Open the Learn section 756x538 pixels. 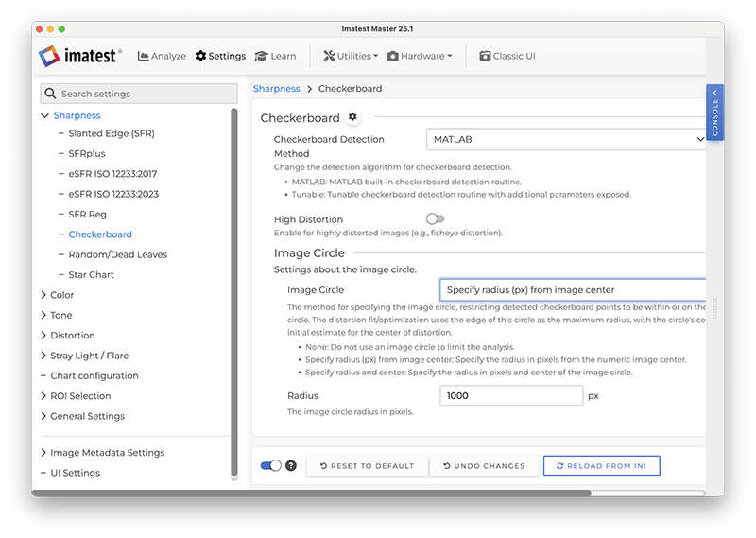pyautogui.click(x=275, y=56)
